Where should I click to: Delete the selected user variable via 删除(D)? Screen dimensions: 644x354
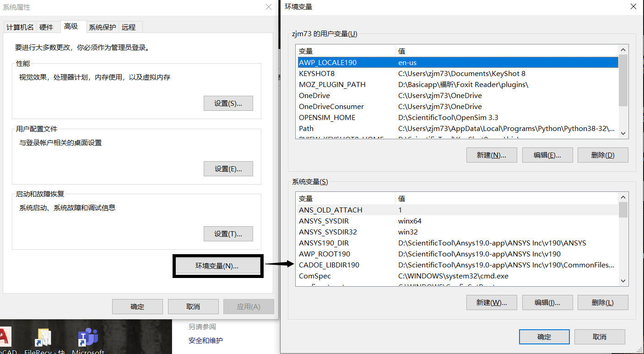pyautogui.click(x=603, y=155)
